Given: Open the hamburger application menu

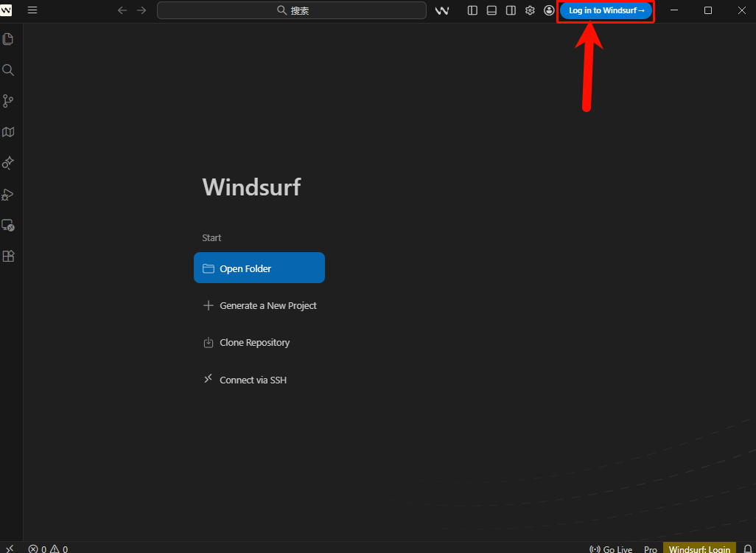Looking at the screenshot, I should pyautogui.click(x=32, y=10).
